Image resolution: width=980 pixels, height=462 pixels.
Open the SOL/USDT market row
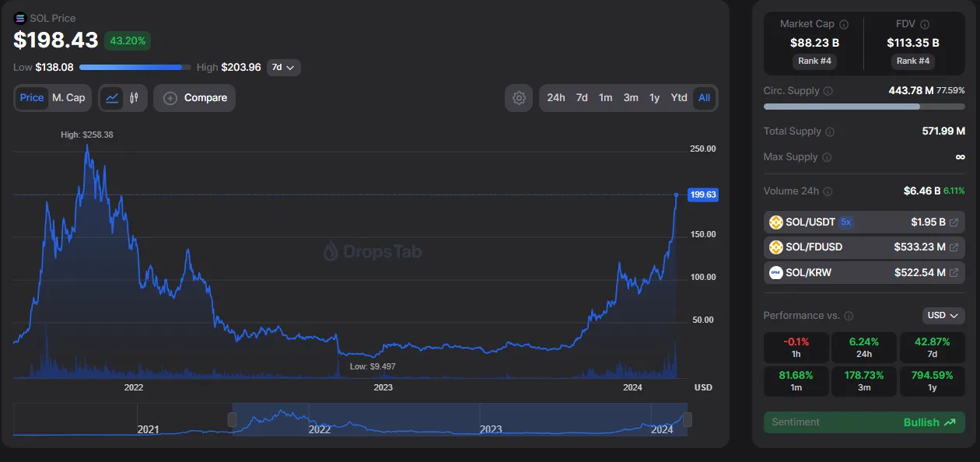[x=864, y=222]
